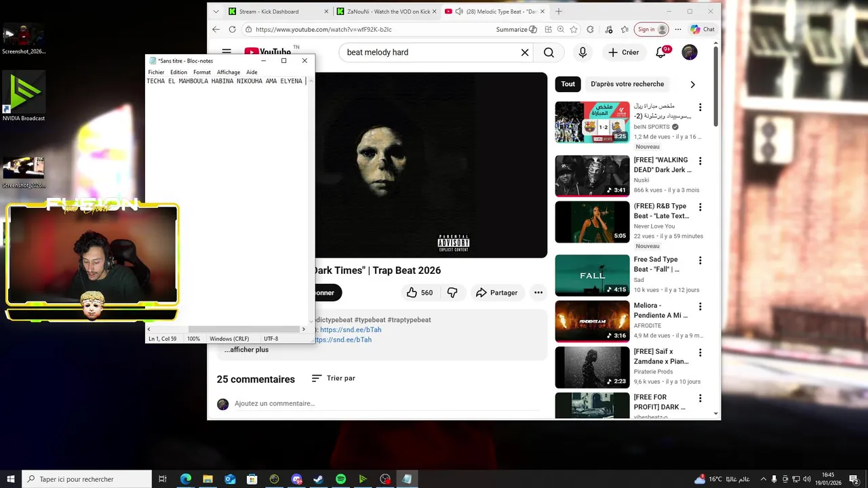The height and width of the screenshot is (488, 868).
Task: Open Saif x Zamdane video title
Action: (x=661, y=357)
